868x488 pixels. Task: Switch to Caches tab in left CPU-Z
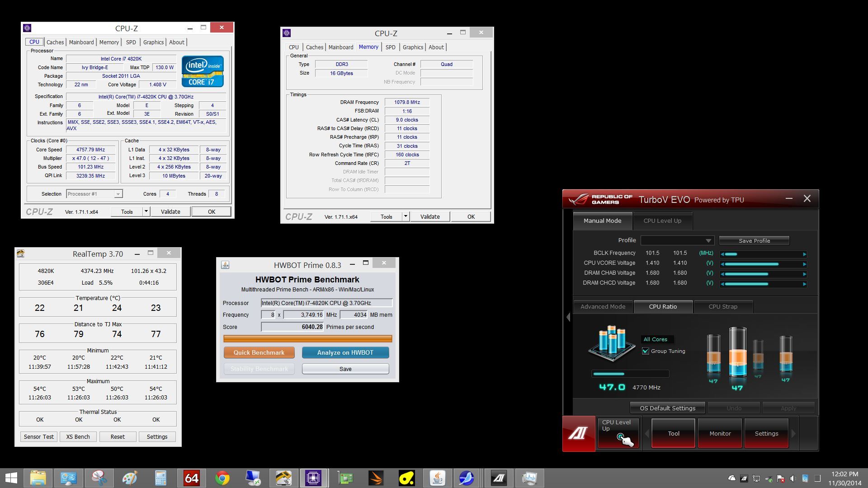tap(55, 42)
